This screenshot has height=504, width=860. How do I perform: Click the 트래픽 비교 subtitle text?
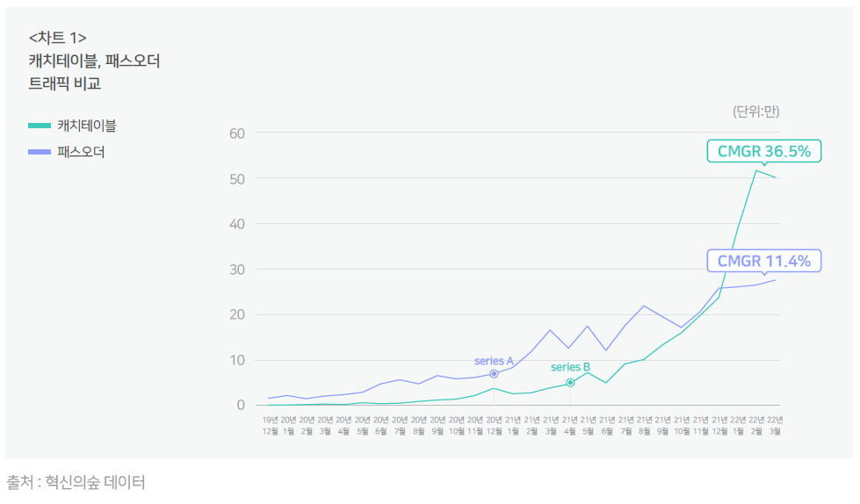pos(65,83)
